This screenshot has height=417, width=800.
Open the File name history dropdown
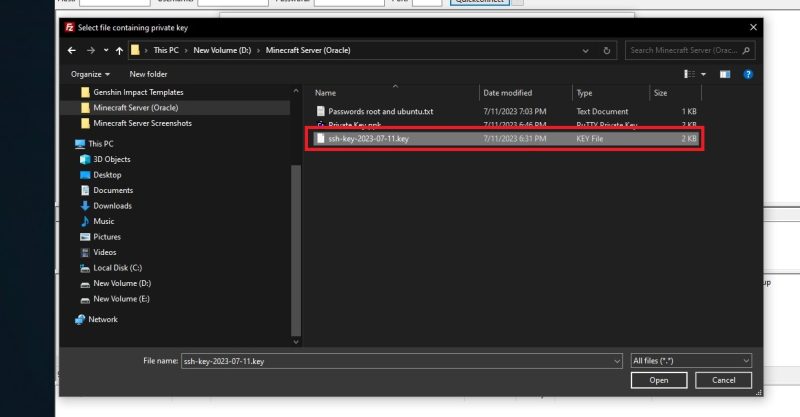(x=616, y=360)
